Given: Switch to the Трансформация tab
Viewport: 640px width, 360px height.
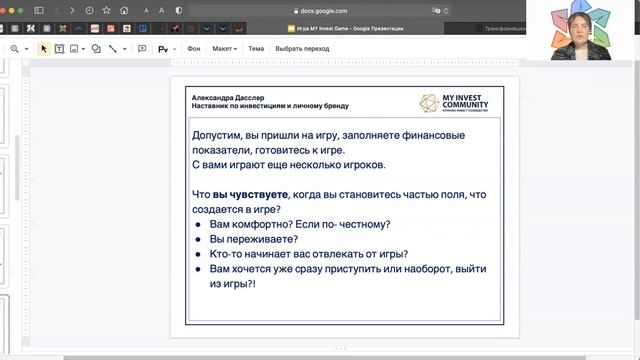Looking at the screenshot, I should coord(485,29).
